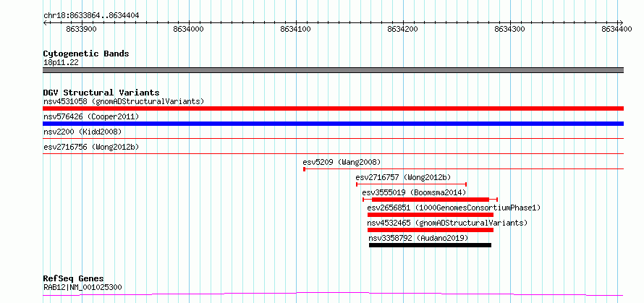
Task: Click ruler position 8634400
Action: pyautogui.click(x=617, y=29)
